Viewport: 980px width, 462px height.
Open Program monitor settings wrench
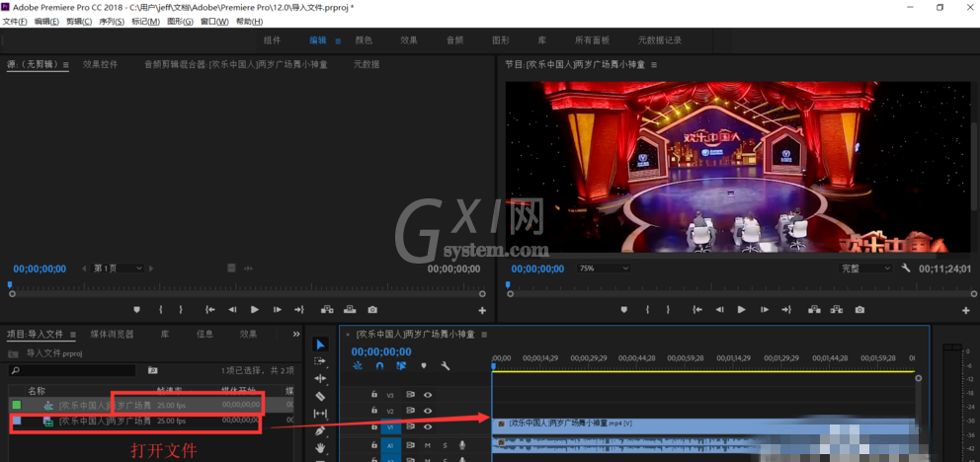pyautogui.click(x=906, y=269)
